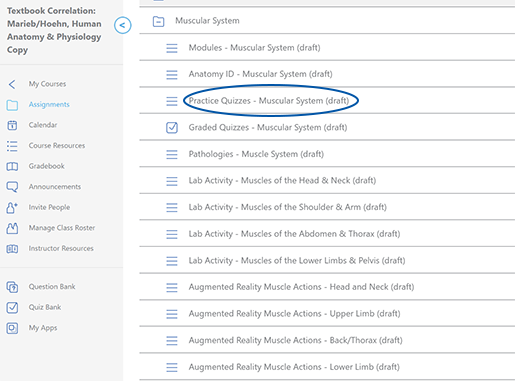The height and width of the screenshot is (381, 515).
Task: Click the Quiz Bank checkmark icon
Action: (12, 307)
